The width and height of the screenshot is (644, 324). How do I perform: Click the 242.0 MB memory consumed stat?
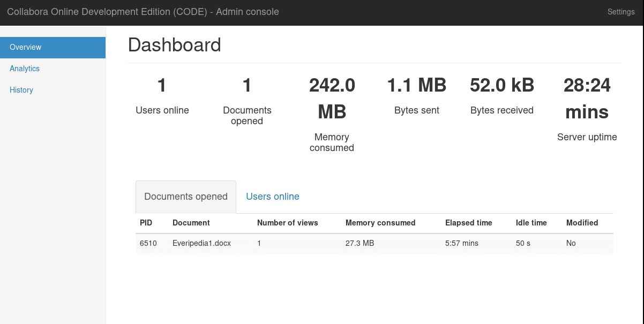[332, 98]
